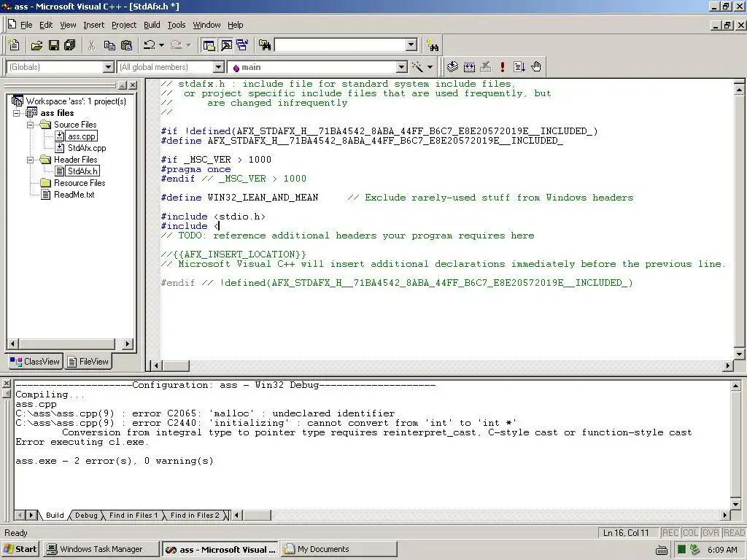
Task: Click the Search binoculars icon
Action: click(433, 46)
